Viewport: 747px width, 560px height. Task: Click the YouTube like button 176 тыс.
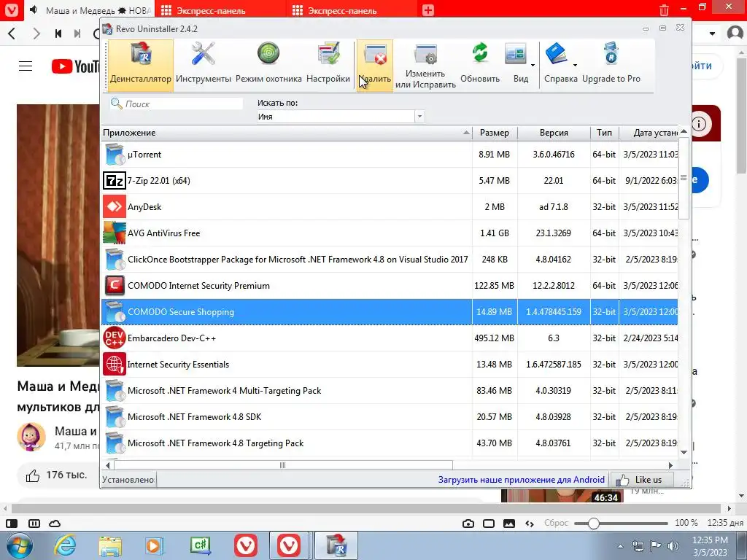(57, 475)
